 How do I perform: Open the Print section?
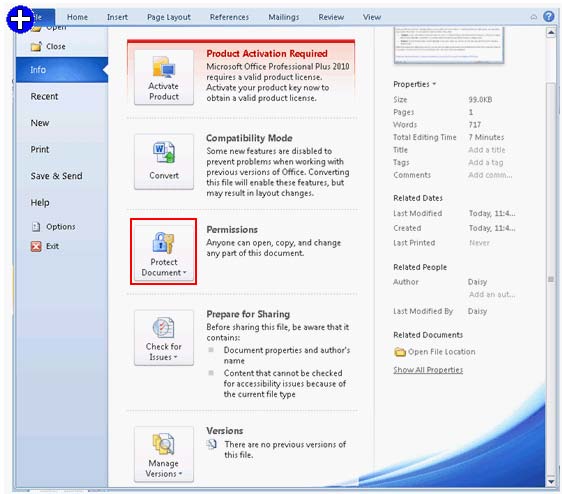(x=40, y=149)
